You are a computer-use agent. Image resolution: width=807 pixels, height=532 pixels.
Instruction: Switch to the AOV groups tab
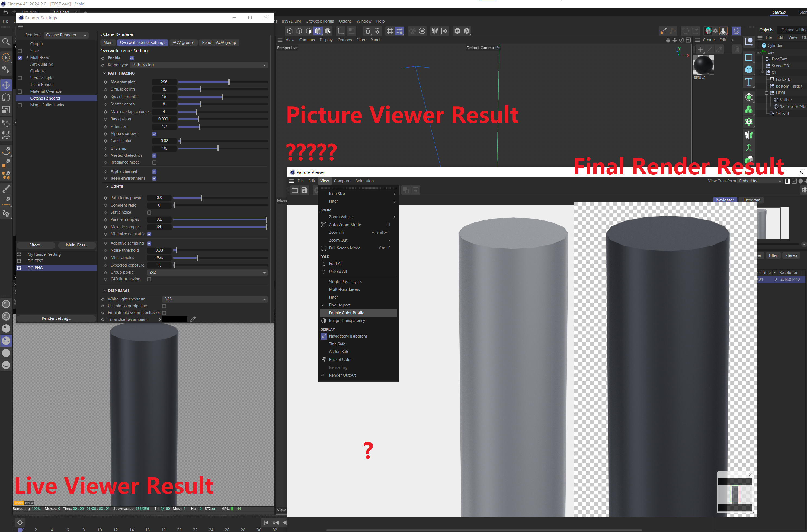click(x=183, y=42)
